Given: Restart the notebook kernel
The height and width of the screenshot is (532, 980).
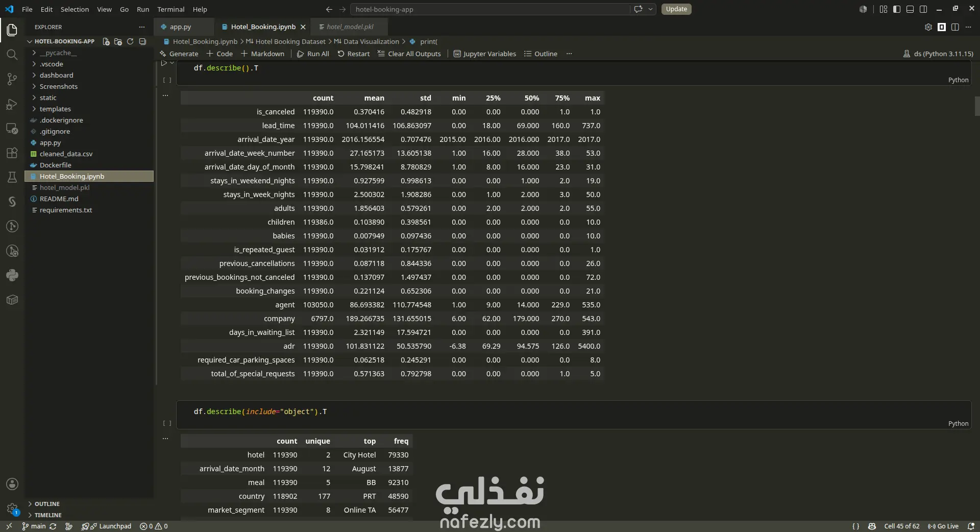Looking at the screenshot, I should click(x=353, y=54).
